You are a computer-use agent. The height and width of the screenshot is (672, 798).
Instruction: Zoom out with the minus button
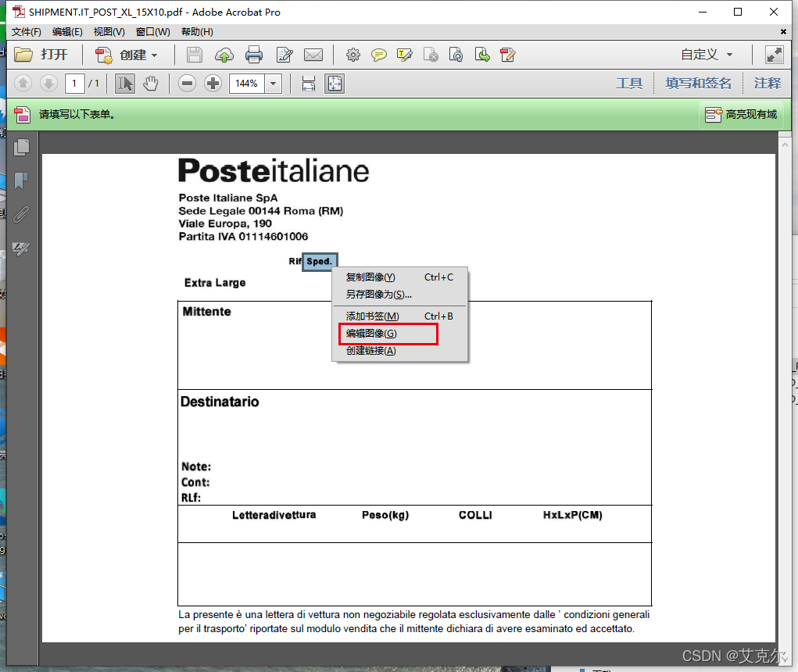[187, 84]
